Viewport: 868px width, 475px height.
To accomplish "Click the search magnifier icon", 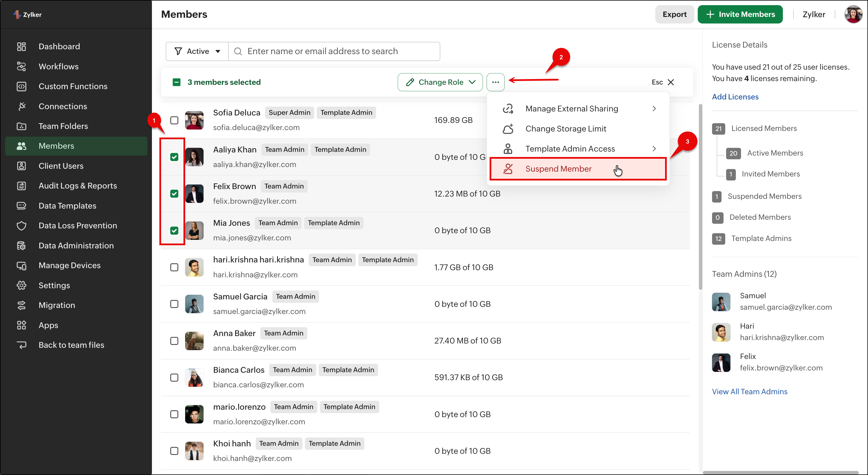I will tap(238, 51).
